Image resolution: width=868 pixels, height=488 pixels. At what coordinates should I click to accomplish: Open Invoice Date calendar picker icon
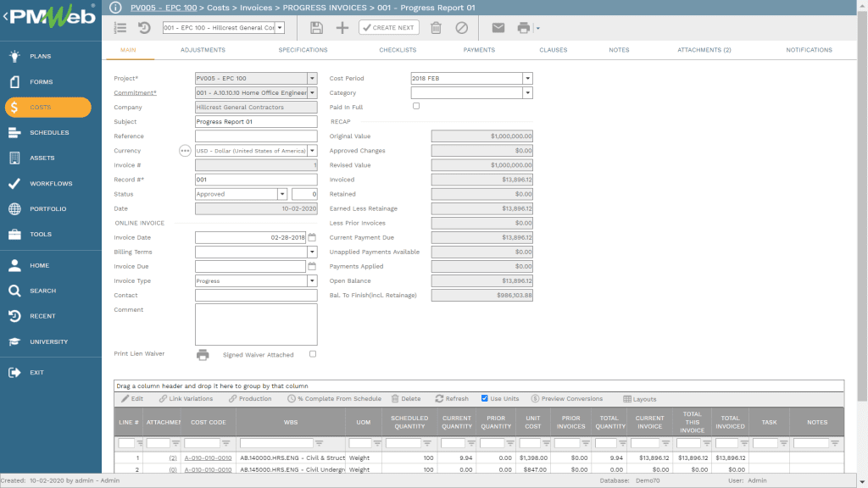coord(312,237)
